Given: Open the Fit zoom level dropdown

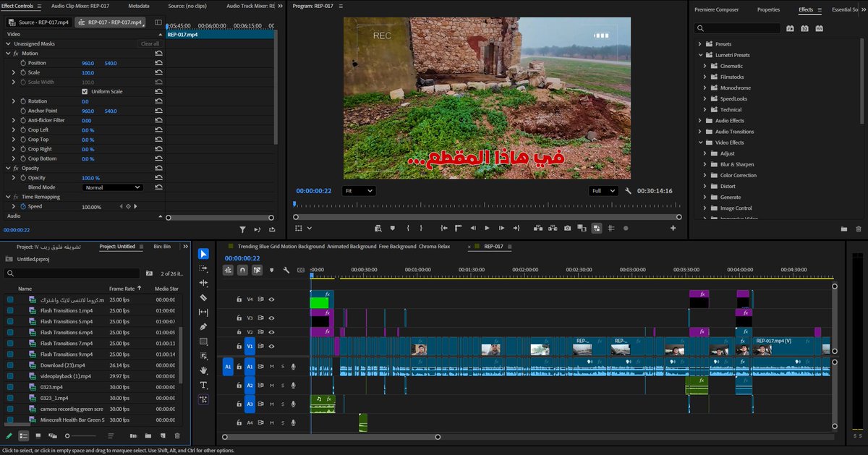Looking at the screenshot, I should [359, 191].
